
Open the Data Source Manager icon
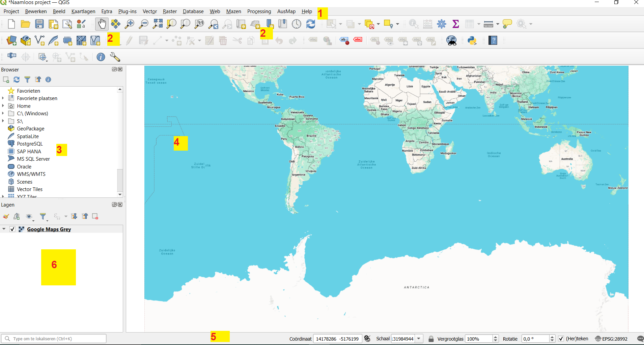pos(11,41)
